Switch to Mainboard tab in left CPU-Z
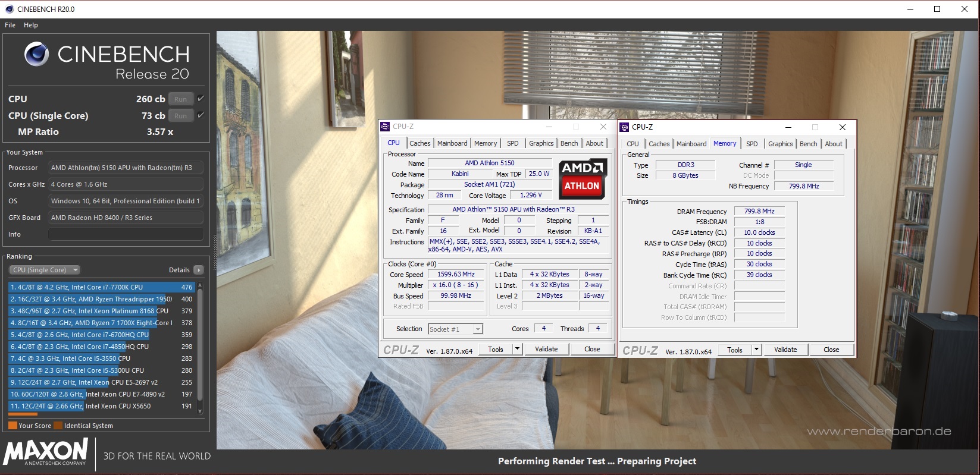The height and width of the screenshot is (475, 980). [452, 143]
